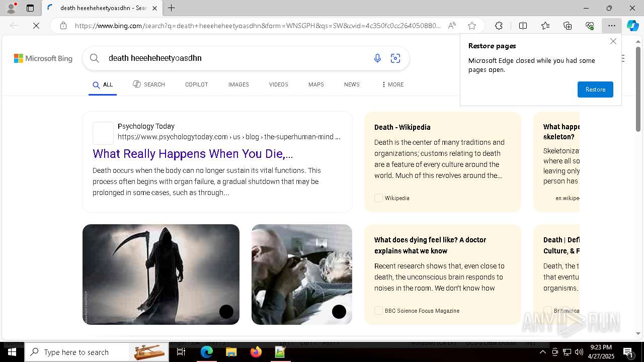This screenshot has height=362, width=644.
Task: Dismiss the Restore pages popup
Action: pyautogui.click(x=613, y=41)
